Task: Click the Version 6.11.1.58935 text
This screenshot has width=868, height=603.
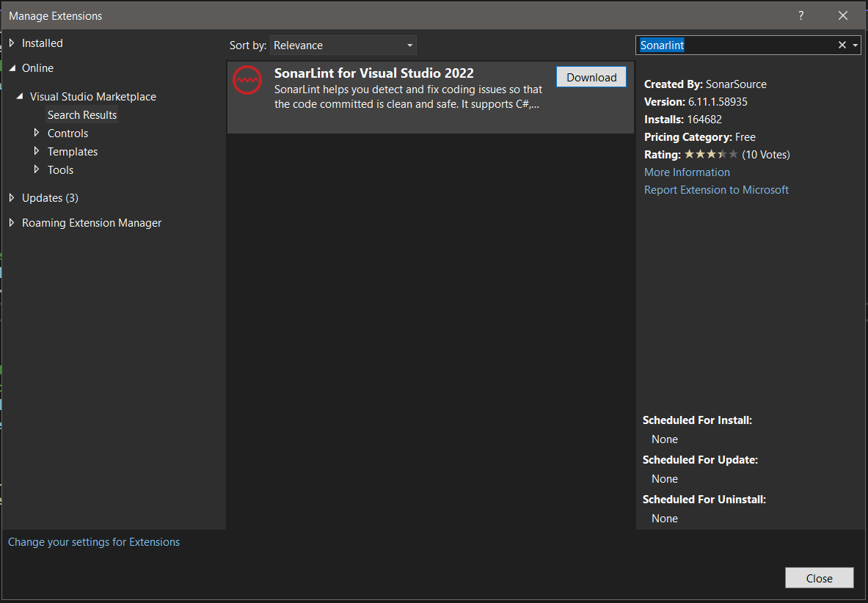Action: tap(696, 102)
